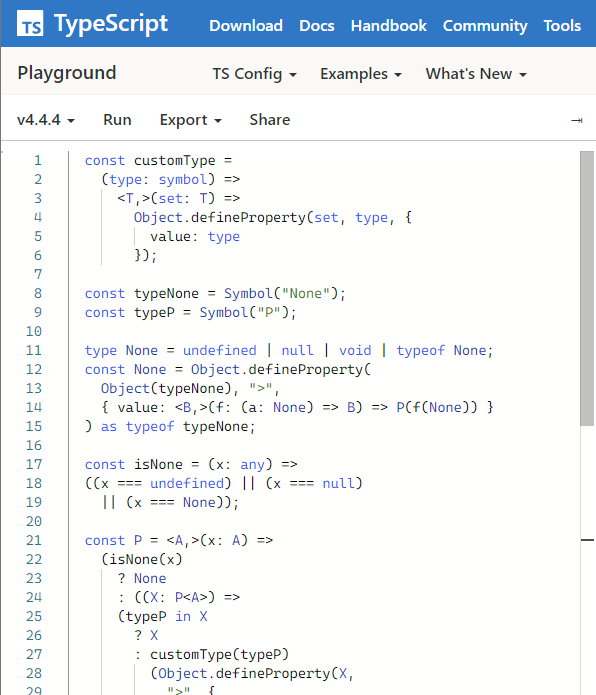Open the What's New dropdown

(476, 74)
